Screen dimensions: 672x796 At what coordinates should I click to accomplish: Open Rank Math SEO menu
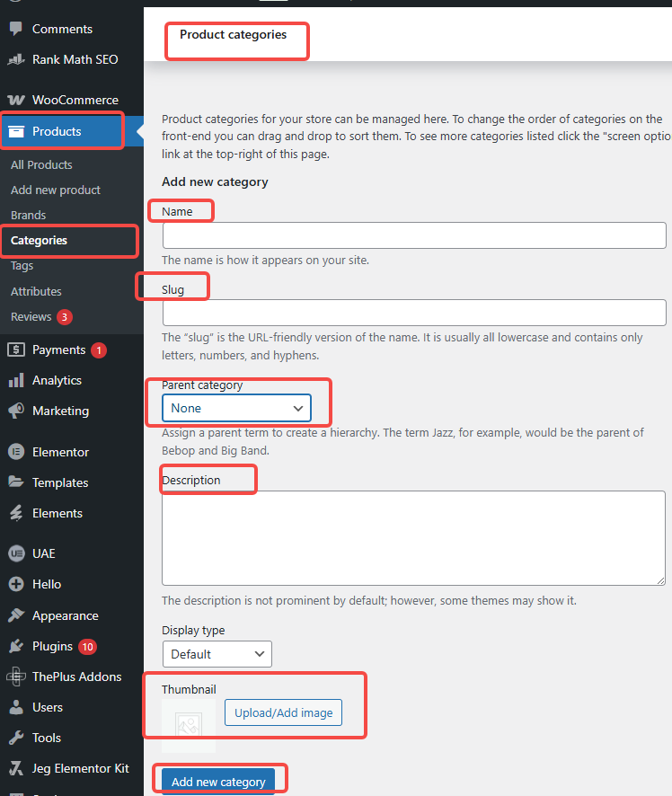pos(75,59)
